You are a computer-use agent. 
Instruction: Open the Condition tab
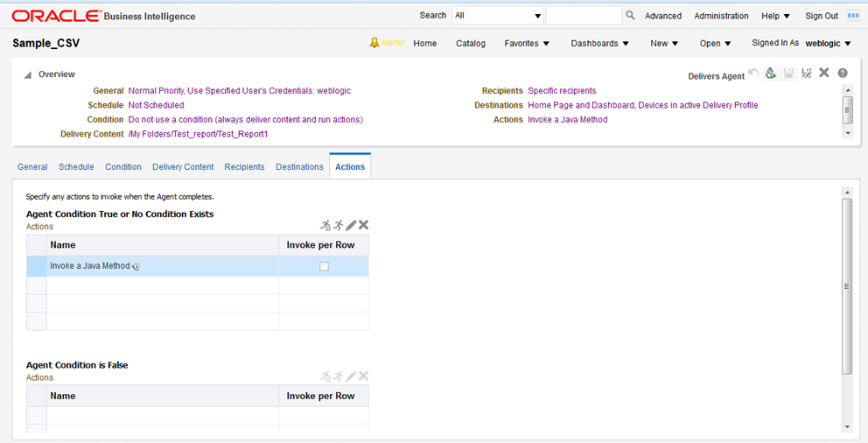click(x=123, y=166)
